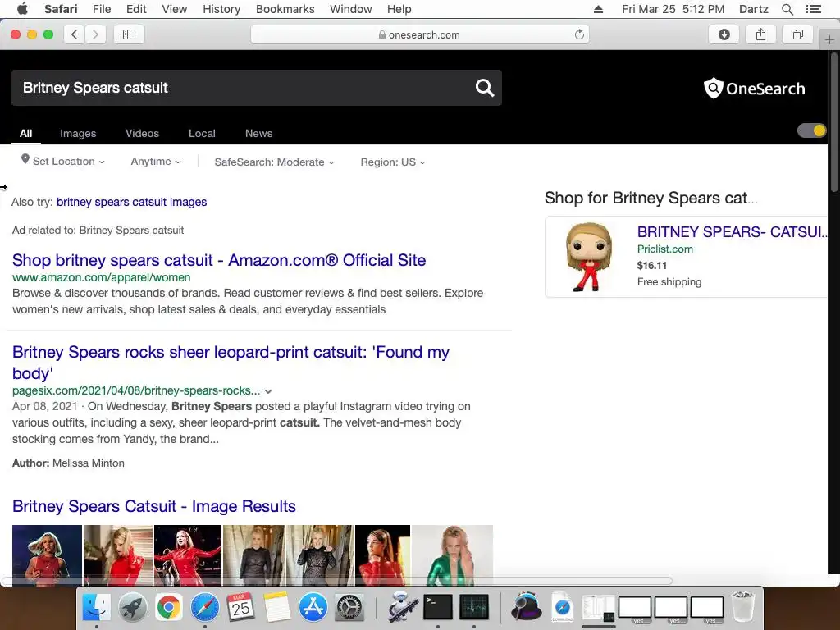The width and height of the screenshot is (840, 630).
Task: Select the All results tab
Action: (x=25, y=134)
